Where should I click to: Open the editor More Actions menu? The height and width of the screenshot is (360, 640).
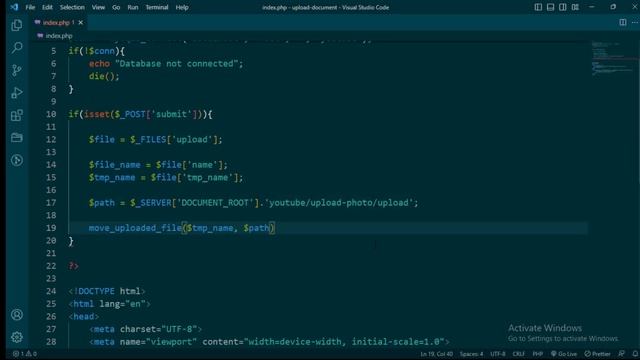tap(635, 22)
